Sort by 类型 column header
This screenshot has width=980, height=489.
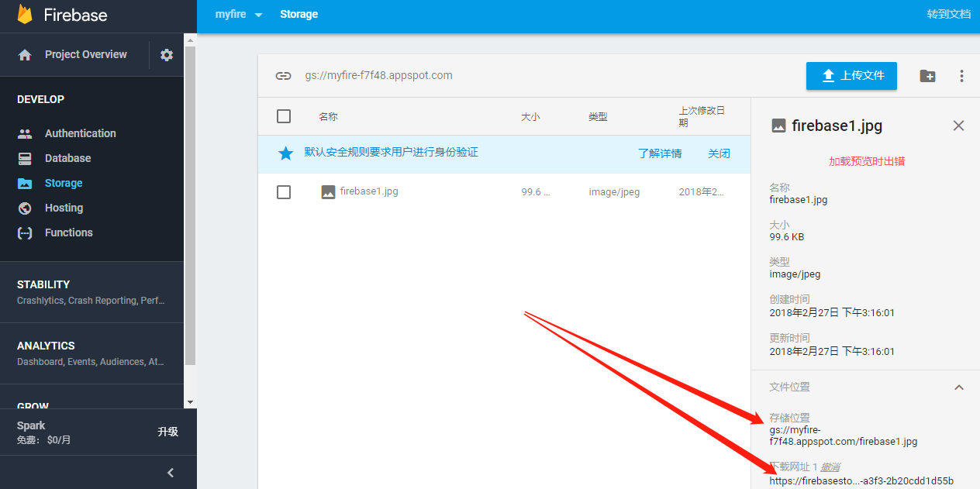598,117
